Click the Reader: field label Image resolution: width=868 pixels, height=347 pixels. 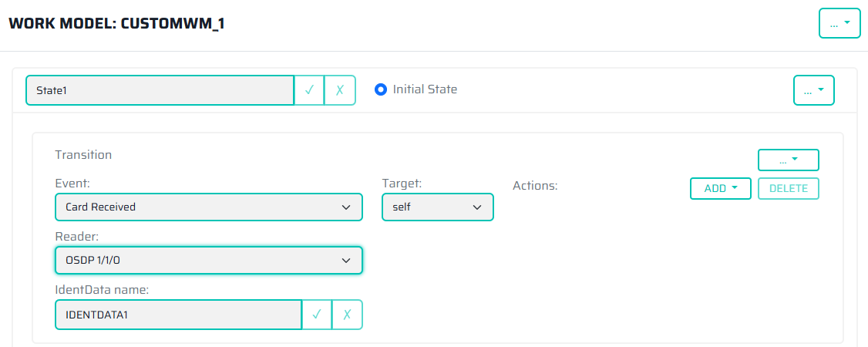point(76,236)
